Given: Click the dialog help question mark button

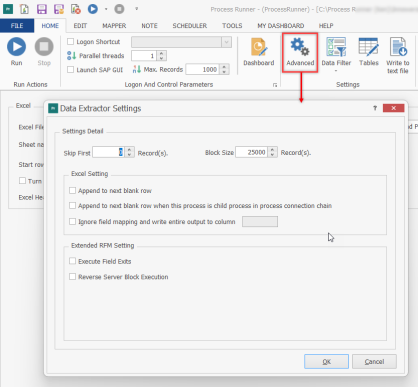Looking at the screenshot, I should pyautogui.click(x=375, y=108).
